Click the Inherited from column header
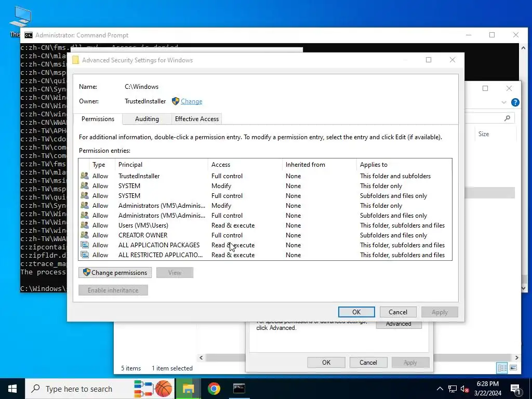Viewport: 532px width, 399px height. [x=320, y=165]
